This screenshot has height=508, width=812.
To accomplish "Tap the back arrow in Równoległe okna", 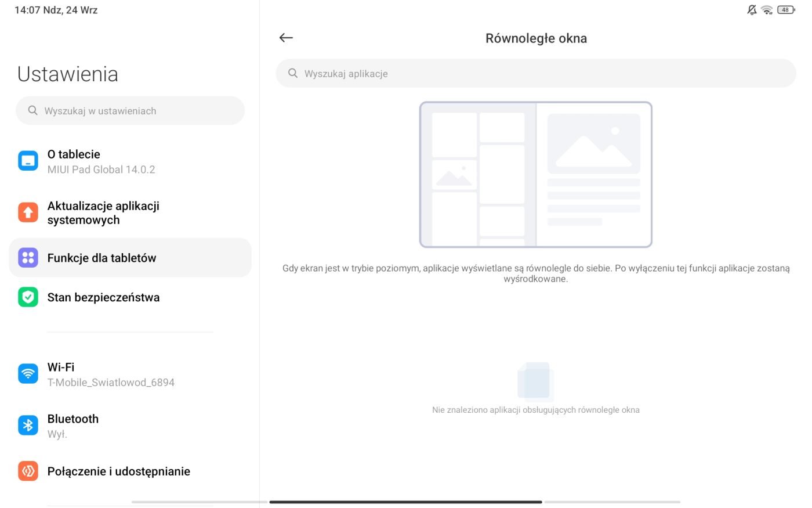I will tap(286, 38).
